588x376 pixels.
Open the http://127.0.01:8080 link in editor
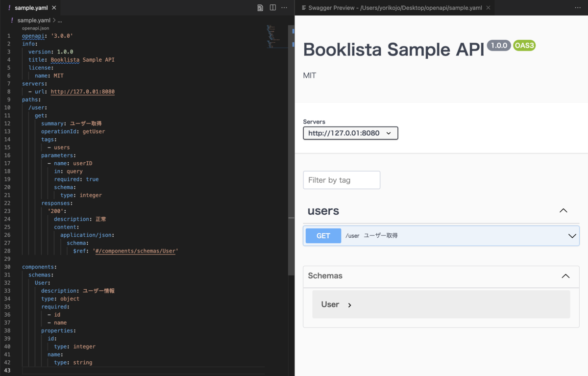pyautogui.click(x=83, y=92)
